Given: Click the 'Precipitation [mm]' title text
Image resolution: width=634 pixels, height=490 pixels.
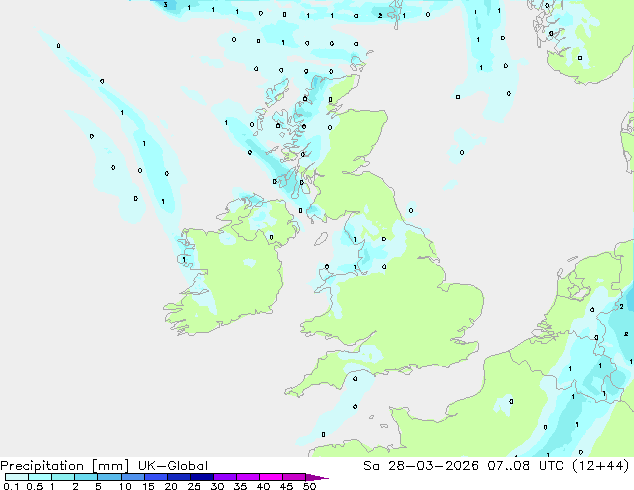Looking at the screenshot, I should click(x=65, y=466).
